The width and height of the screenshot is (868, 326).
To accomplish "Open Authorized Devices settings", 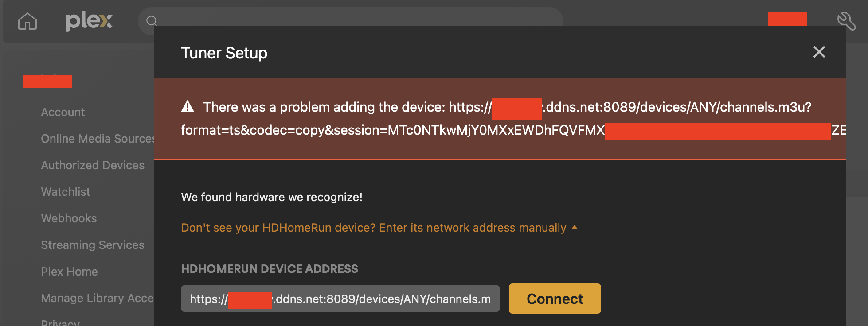I will pyautogui.click(x=93, y=165).
